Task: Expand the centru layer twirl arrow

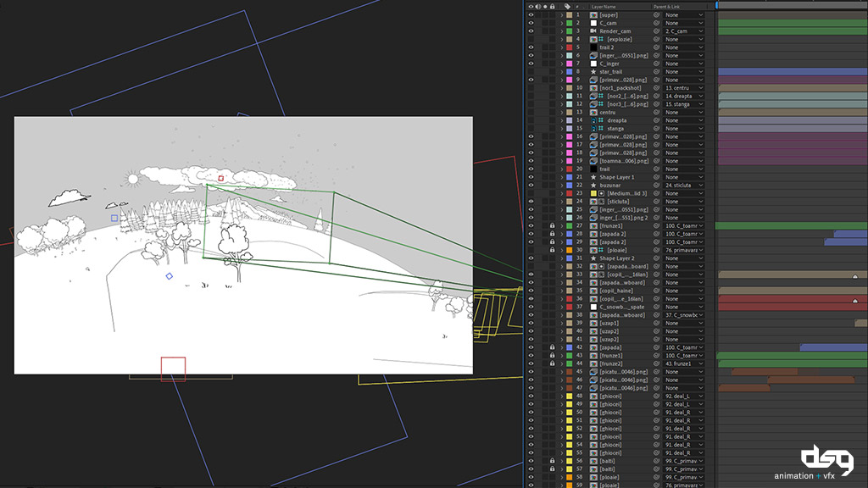Action: pos(561,113)
